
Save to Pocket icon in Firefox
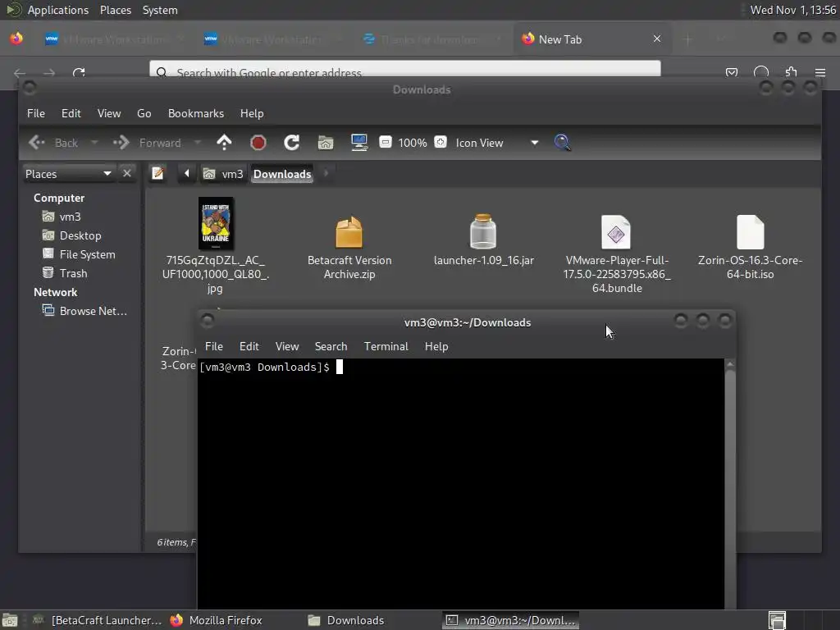pos(731,72)
